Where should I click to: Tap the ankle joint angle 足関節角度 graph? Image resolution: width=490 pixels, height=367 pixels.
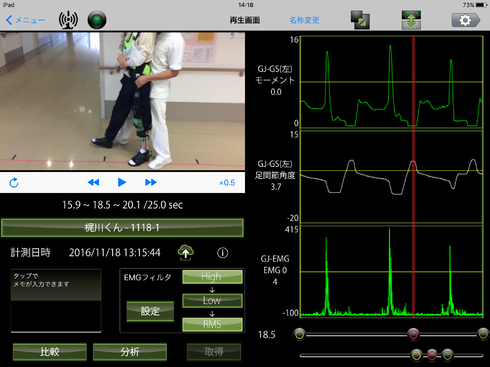392,176
